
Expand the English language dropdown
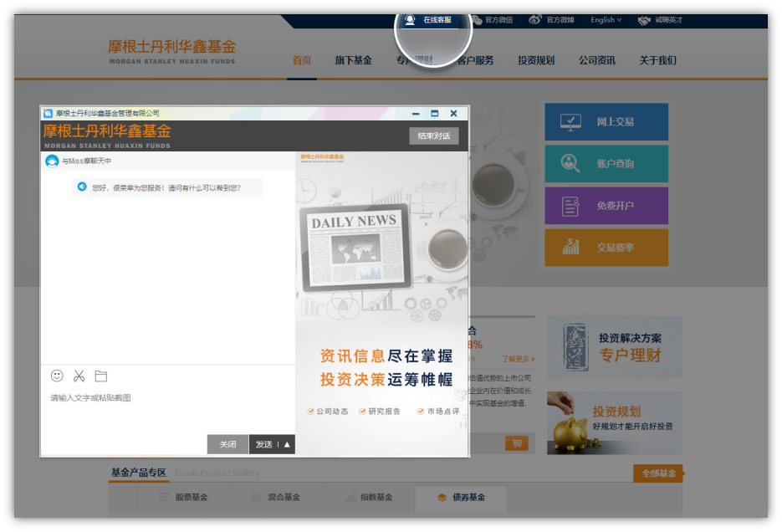(606, 20)
